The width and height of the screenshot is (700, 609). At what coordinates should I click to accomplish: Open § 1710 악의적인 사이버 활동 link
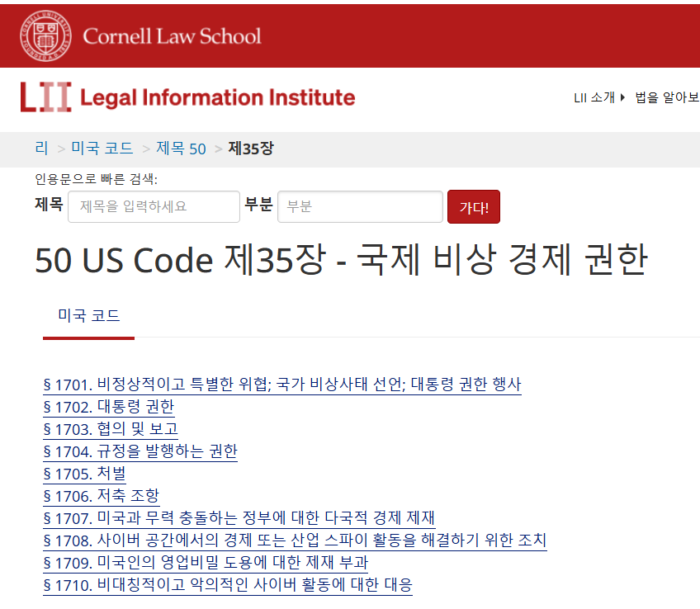[228, 585]
